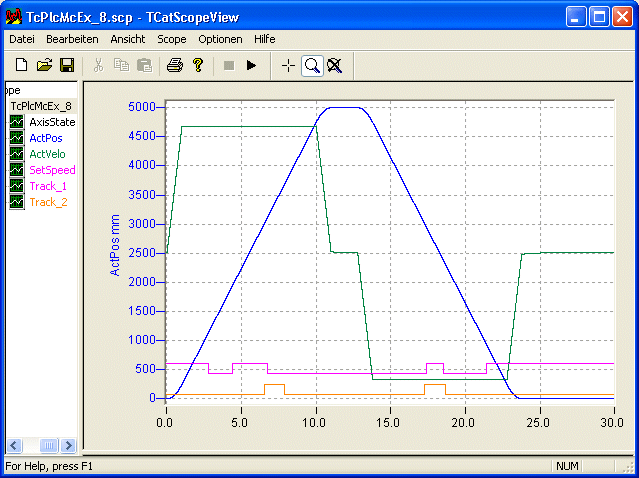Start scope recording with play button
Screen dimensions: 639x478
(x=251, y=65)
